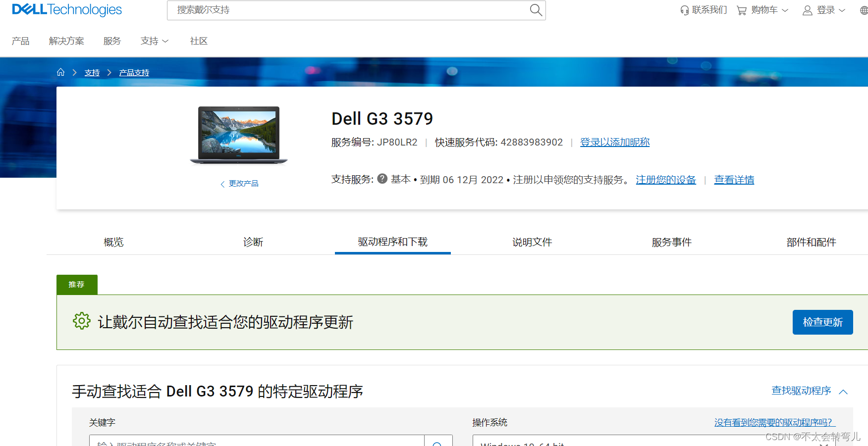The width and height of the screenshot is (868, 446).
Task: Click the question mark help icon beside 基本
Action: [x=382, y=179]
